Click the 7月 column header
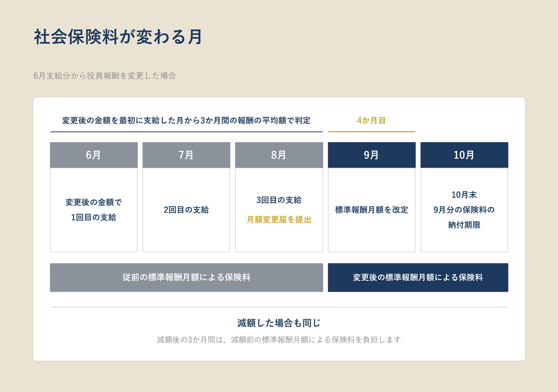This screenshot has height=392, width=558. pyautogui.click(x=186, y=155)
